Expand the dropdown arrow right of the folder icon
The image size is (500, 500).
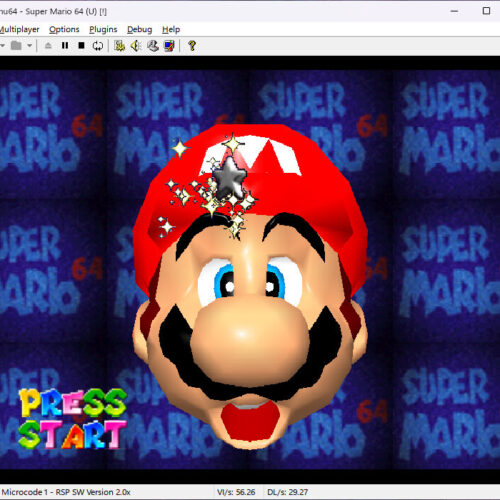click(x=30, y=45)
